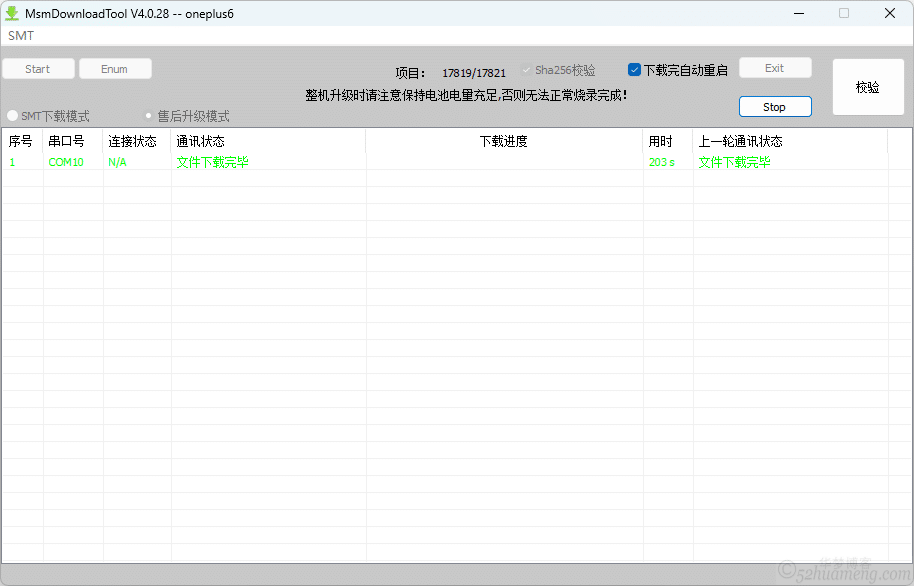Click the 串口号 column header

point(72,141)
